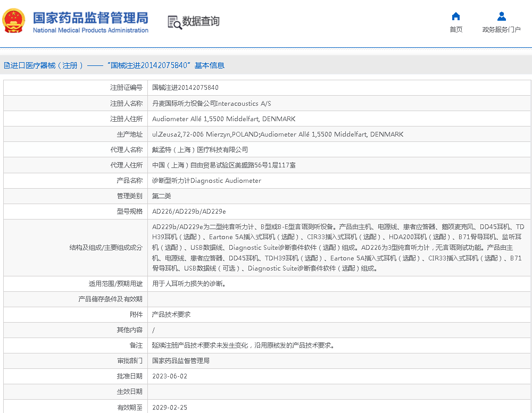Click the 国家药品监督管理局 title text
The image size is (532, 413).
pyautogui.click(x=90, y=18)
